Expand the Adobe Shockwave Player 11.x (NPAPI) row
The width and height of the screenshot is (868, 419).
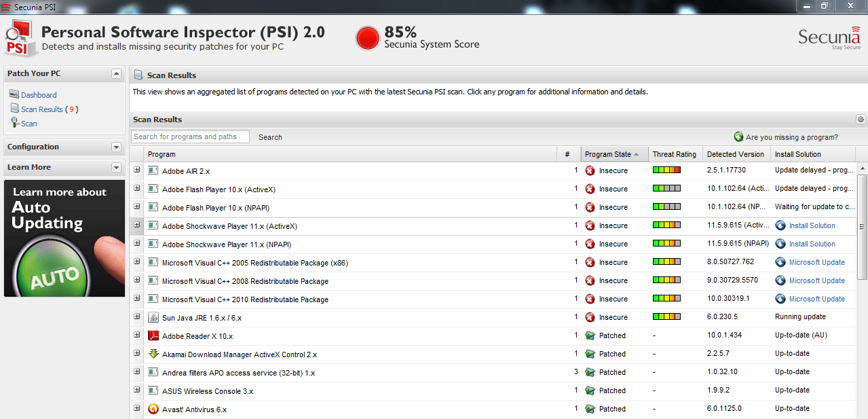pos(136,244)
